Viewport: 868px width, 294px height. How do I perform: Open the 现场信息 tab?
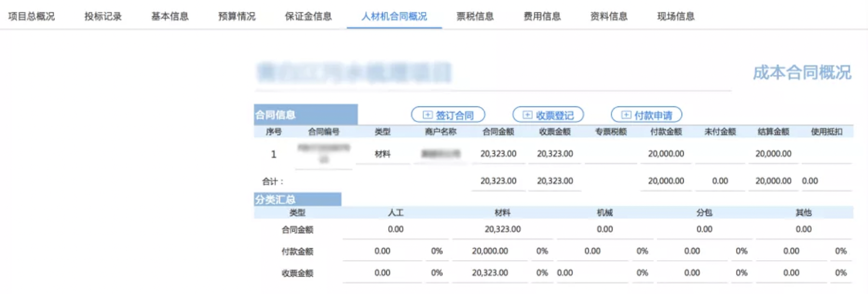(676, 16)
